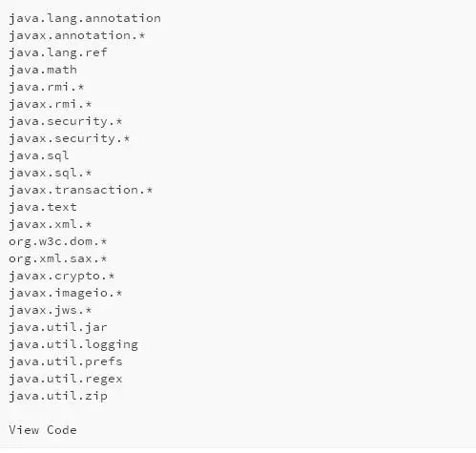The height and width of the screenshot is (453, 476).
Task: Click the View Code link
Action: tap(43, 430)
